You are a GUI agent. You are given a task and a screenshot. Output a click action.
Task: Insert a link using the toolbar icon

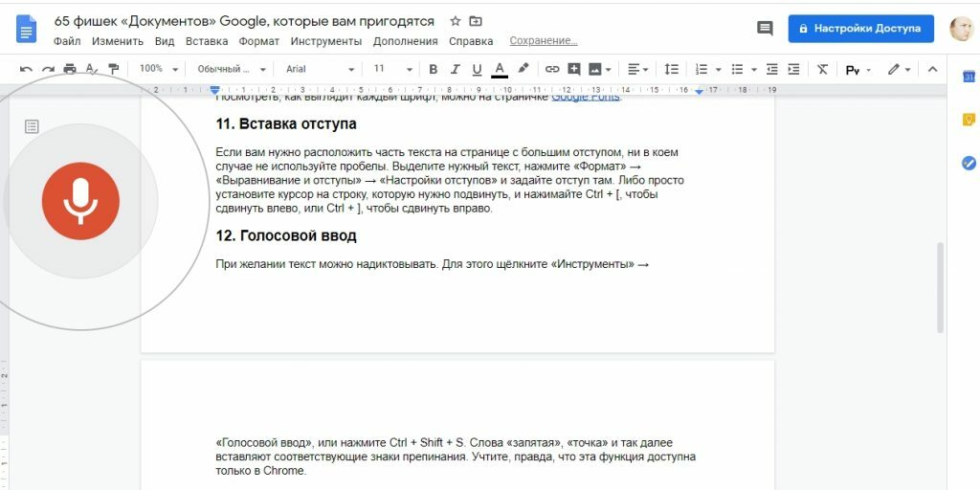[552, 69]
